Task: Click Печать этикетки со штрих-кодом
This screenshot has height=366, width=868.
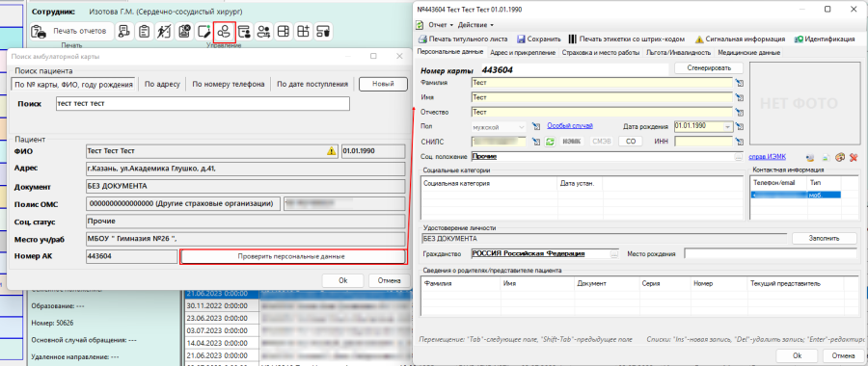Action: pos(627,39)
